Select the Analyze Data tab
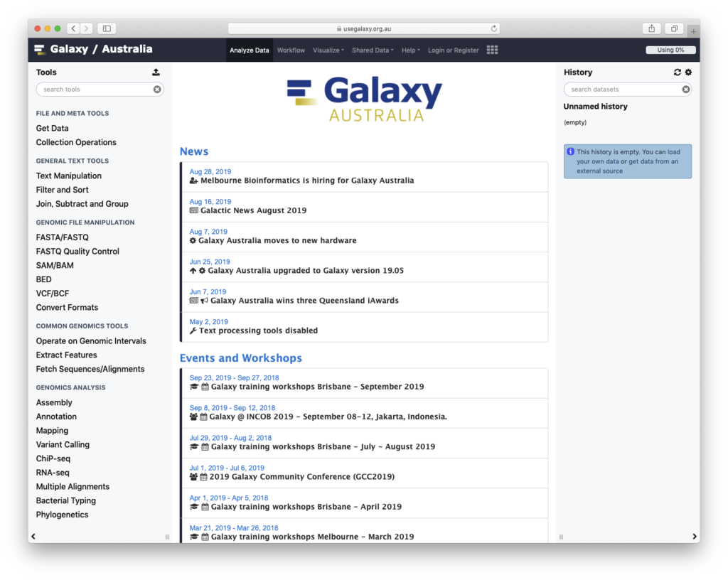 (250, 50)
